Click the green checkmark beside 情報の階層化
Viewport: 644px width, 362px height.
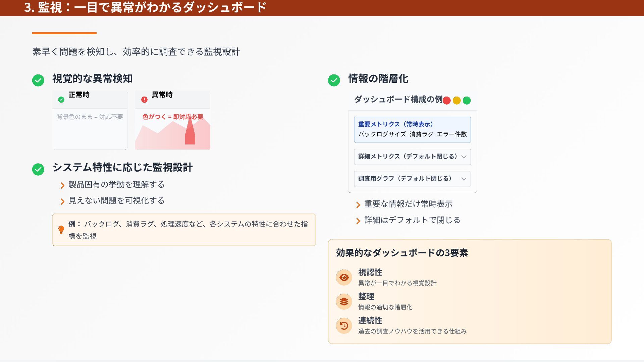[334, 80]
